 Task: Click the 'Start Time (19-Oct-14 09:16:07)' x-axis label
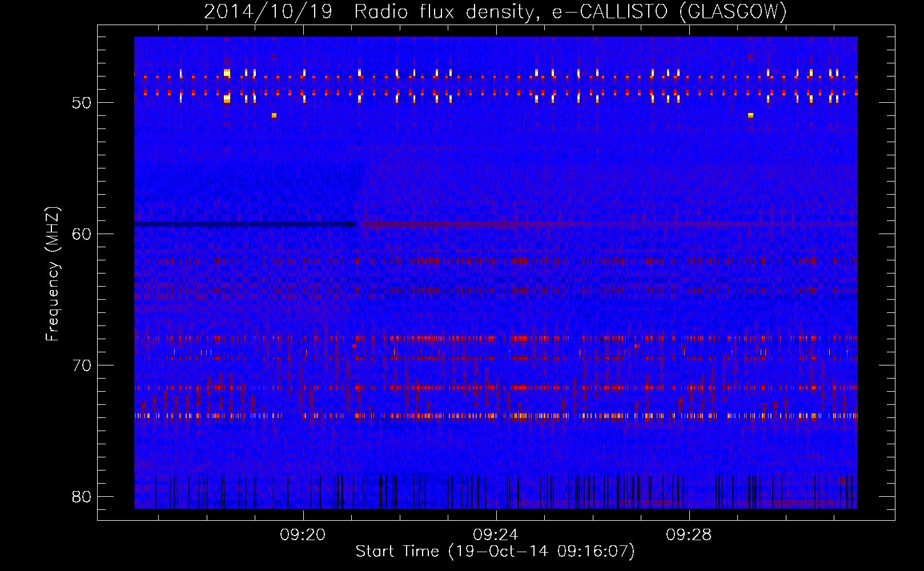[495, 552]
